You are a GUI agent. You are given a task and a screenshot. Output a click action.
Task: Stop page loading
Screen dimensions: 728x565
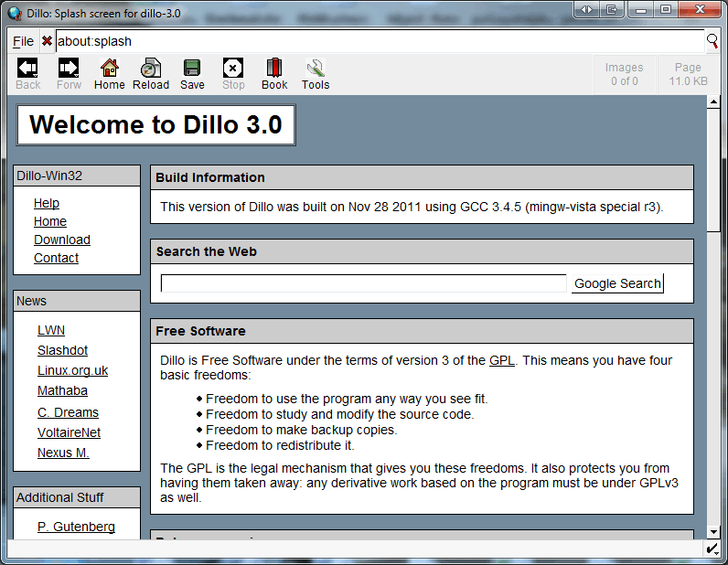[232, 69]
